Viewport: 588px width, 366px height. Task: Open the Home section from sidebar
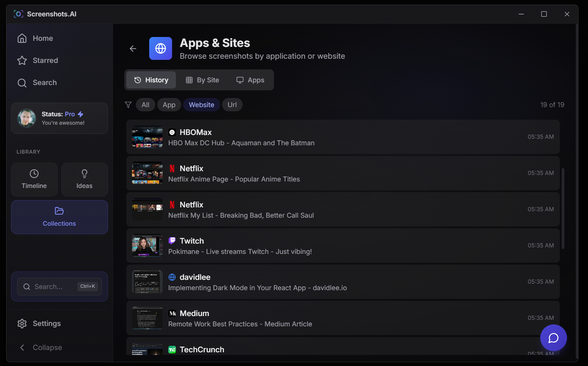[x=42, y=38]
